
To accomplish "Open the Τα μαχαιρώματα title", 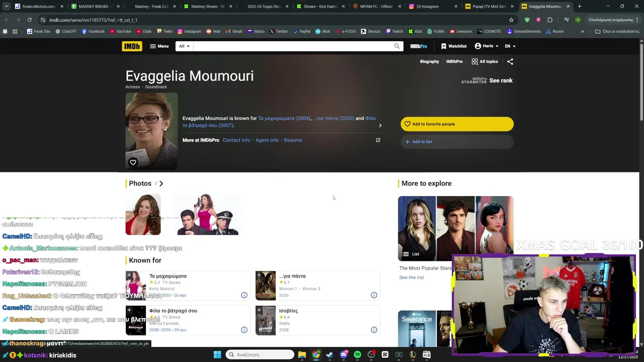I will pyautogui.click(x=168, y=276).
